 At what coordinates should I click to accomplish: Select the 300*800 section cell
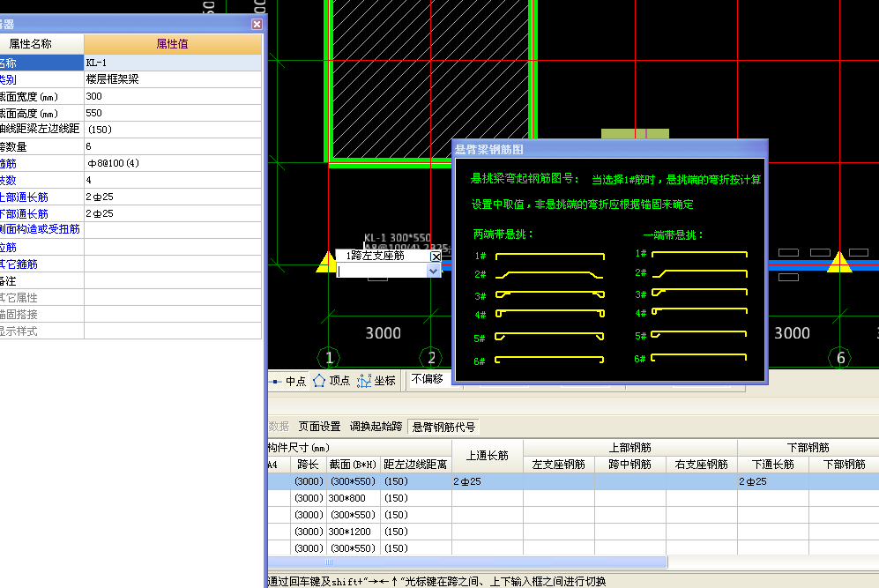pyautogui.click(x=353, y=498)
